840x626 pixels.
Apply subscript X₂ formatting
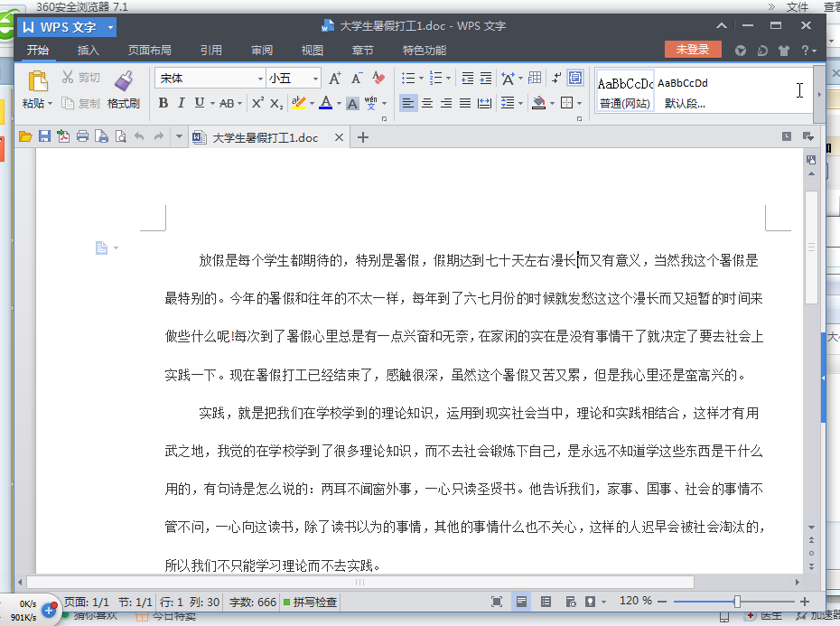coord(275,103)
